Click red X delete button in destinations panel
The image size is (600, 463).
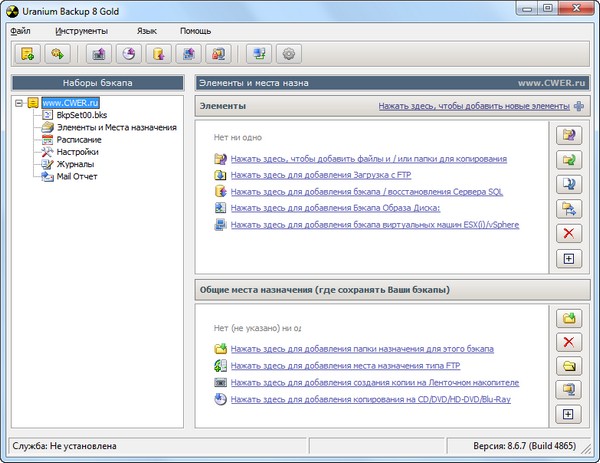click(568, 342)
